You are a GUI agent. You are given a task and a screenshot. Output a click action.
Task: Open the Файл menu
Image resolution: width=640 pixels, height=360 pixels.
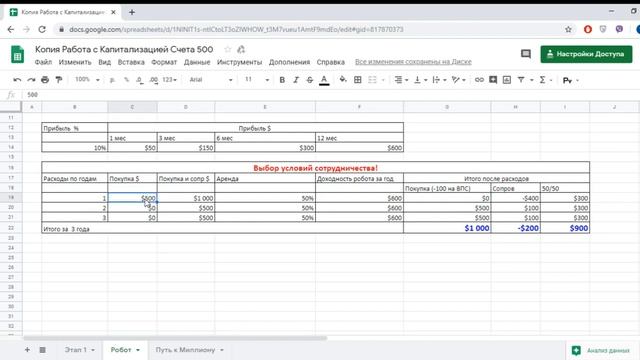43,62
